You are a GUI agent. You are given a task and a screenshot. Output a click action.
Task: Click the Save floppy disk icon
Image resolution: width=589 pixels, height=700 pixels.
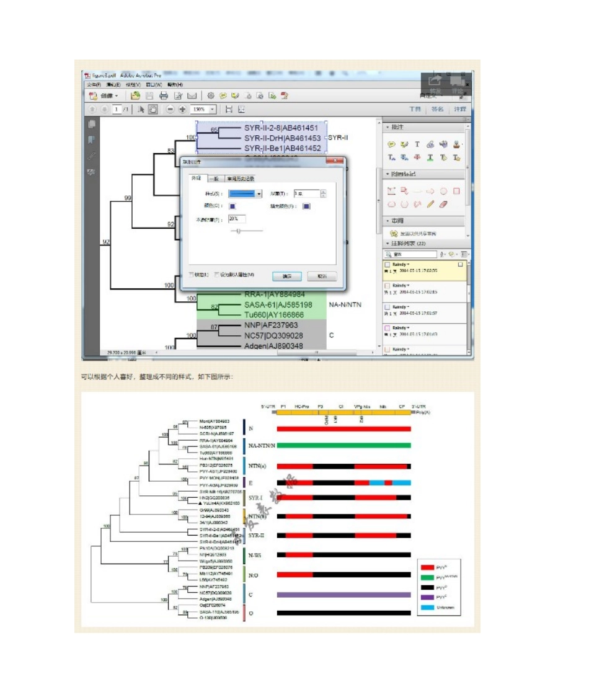pyautogui.click(x=149, y=95)
